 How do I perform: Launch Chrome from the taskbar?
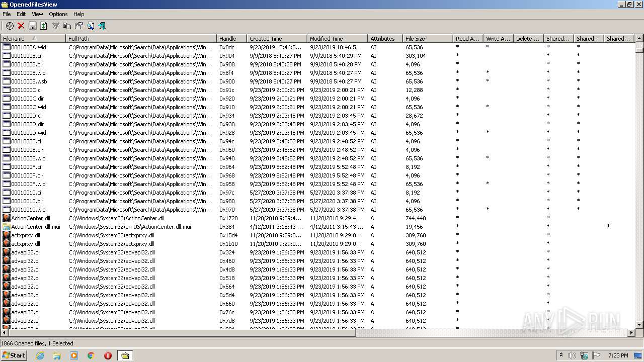(91, 355)
